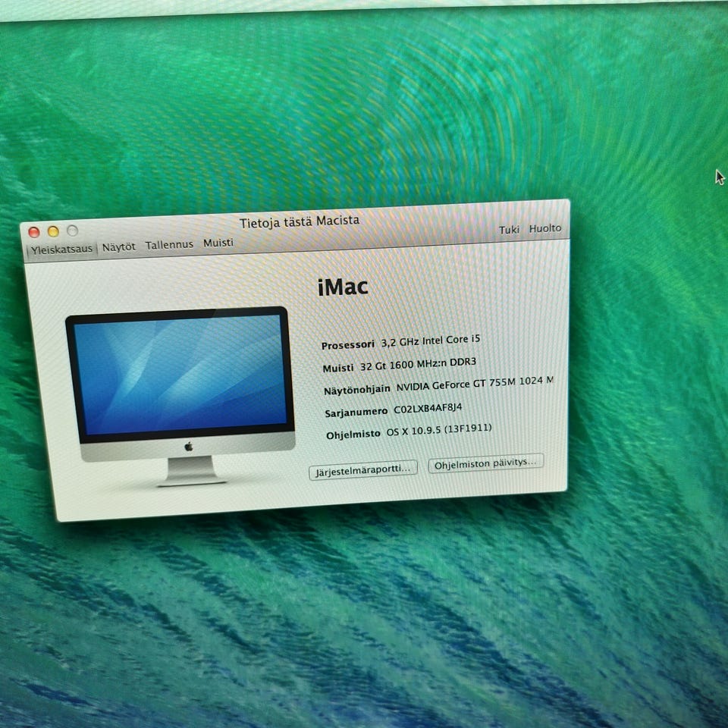Screen dimensions: 728x728
Task: Click NVIDIA GeForce GT 755M graphics text
Action: coord(475,384)
